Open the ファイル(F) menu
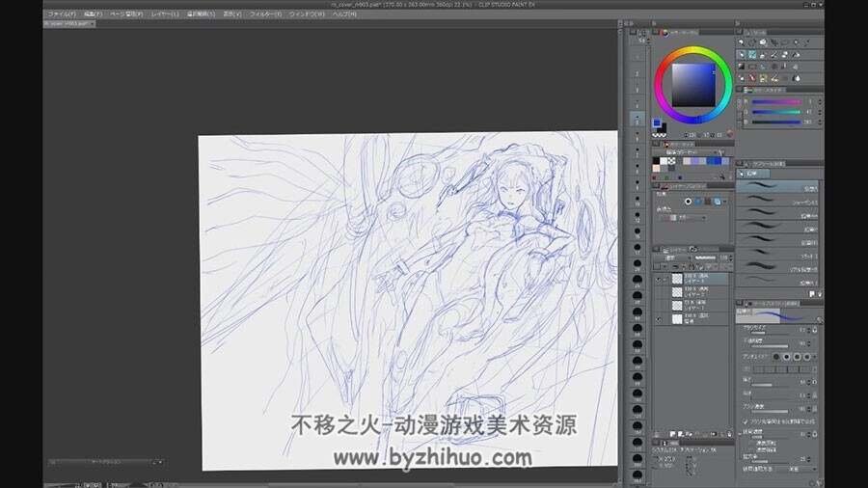Screen dimensions: 868x488 coord(61,14)
